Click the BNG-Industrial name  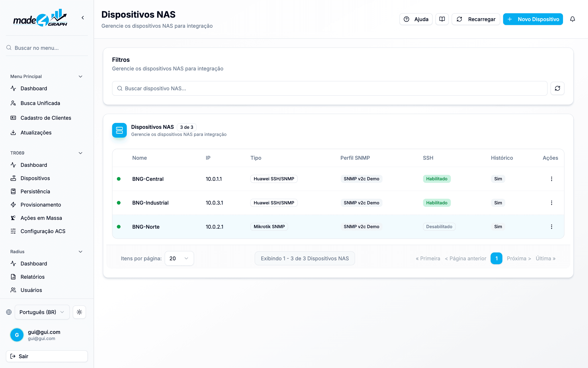click(x=150, y=203)
